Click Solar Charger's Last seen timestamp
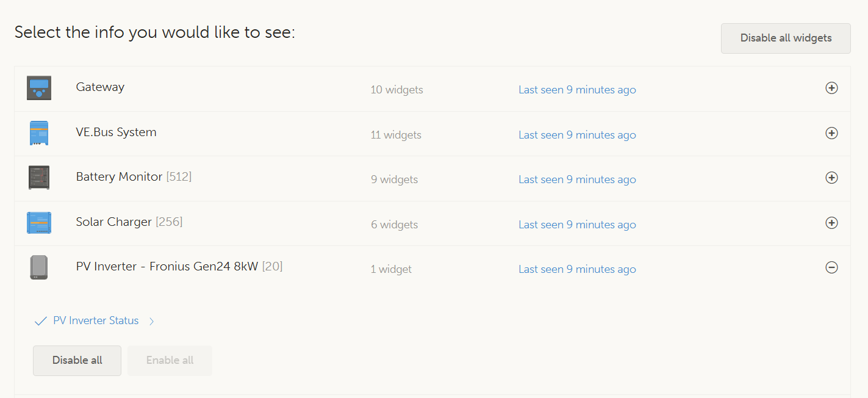 tap(577, 225)
